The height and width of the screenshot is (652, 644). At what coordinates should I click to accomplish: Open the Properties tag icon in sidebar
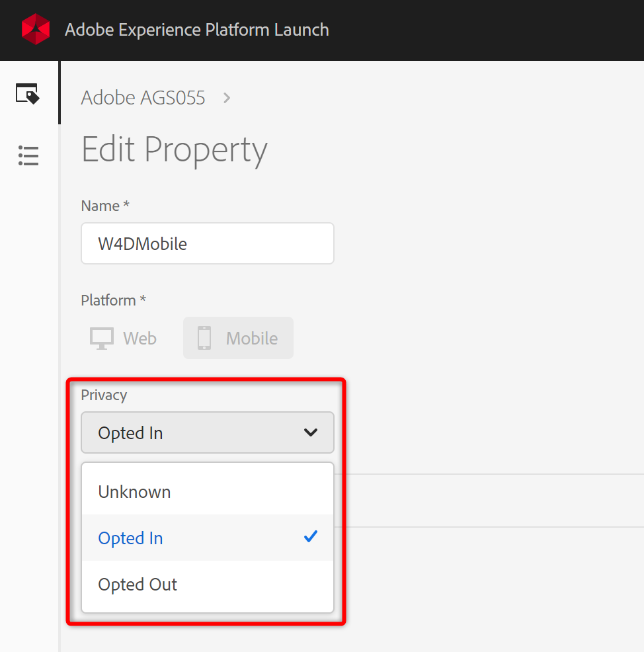(28, 94)
